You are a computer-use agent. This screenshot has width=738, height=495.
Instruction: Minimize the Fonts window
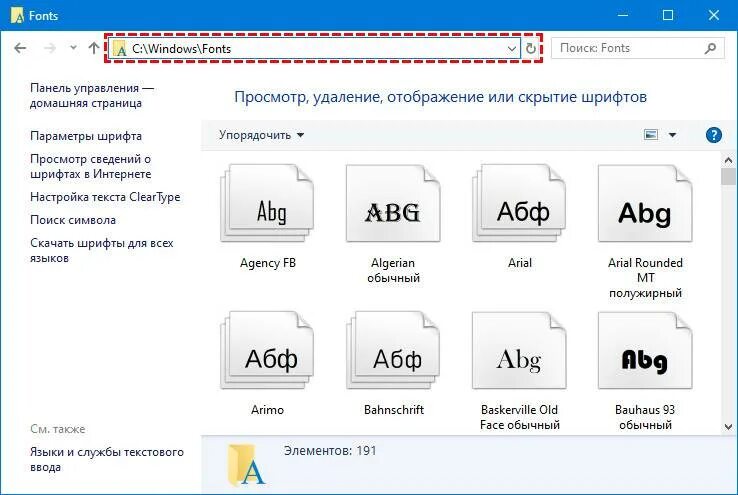pyautogui.click(x=623, y=15)
